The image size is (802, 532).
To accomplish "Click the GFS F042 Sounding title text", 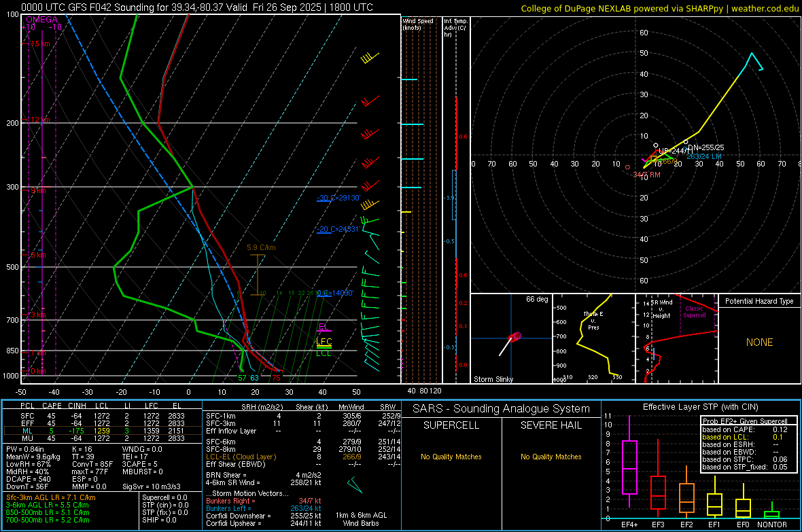I will pyautogui.click(x=197, y=7).
